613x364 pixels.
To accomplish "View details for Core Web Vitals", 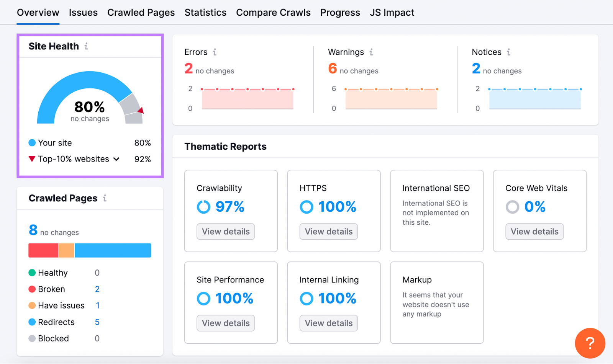I will (534, 232).
